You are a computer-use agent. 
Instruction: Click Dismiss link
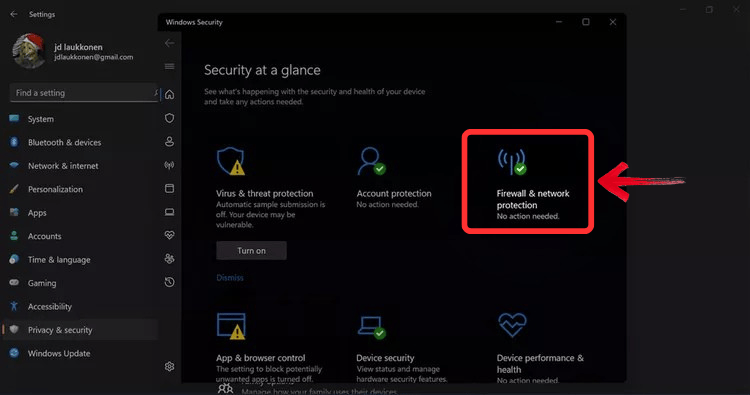(x=230, y=278)
